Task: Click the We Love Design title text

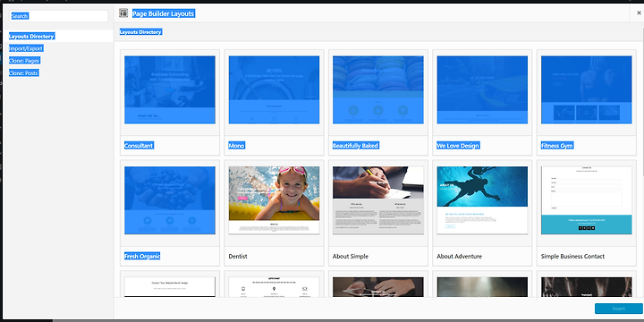Action: 458,146
